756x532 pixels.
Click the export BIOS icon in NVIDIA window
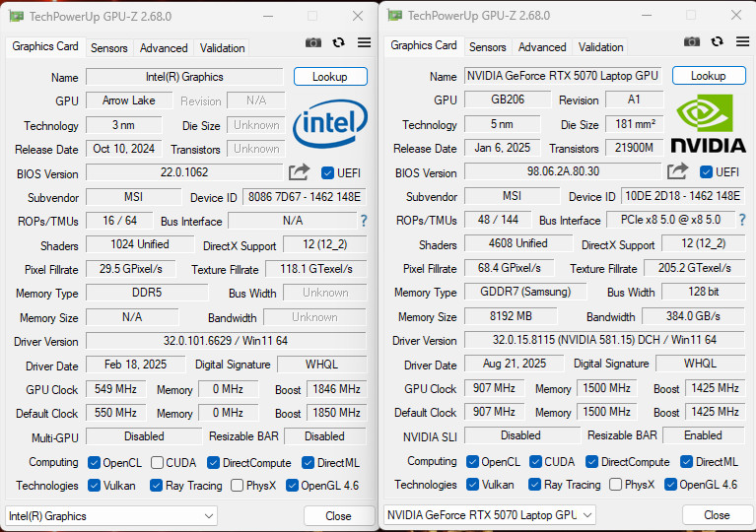pyautogui.click(x=678, y=171)
